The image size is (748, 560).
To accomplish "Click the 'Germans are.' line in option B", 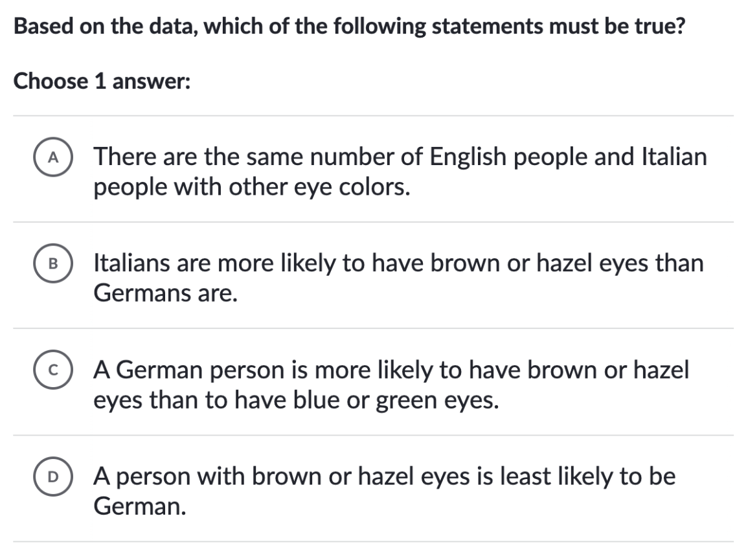I will pyautogui.click(x=165, y=293).
